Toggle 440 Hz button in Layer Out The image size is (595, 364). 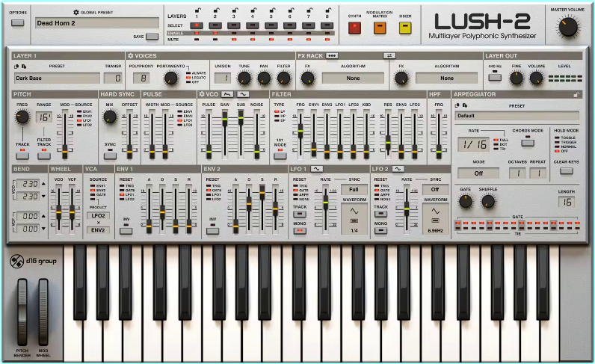495,78
